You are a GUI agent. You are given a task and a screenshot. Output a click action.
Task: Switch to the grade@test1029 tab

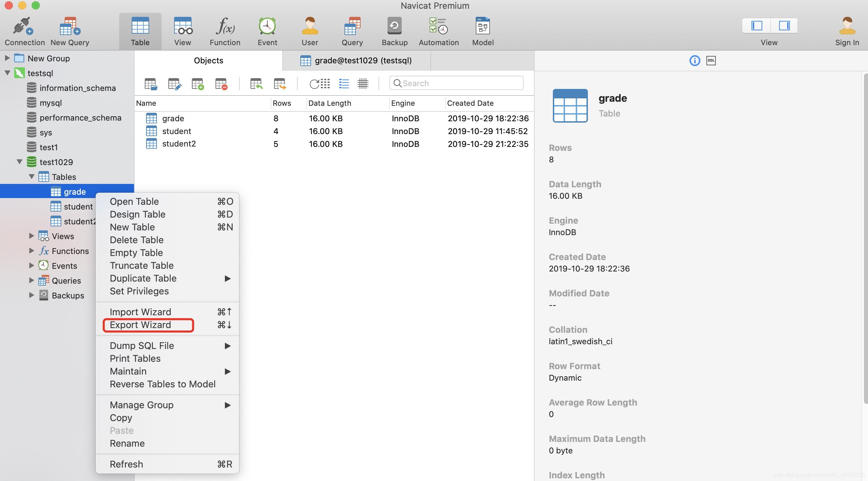click(x=357, y=61)
